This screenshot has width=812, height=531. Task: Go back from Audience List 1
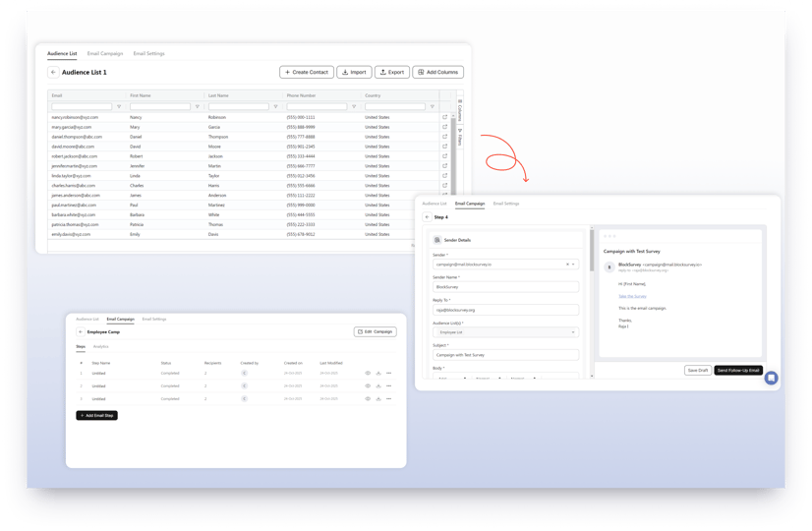[53, 72]
